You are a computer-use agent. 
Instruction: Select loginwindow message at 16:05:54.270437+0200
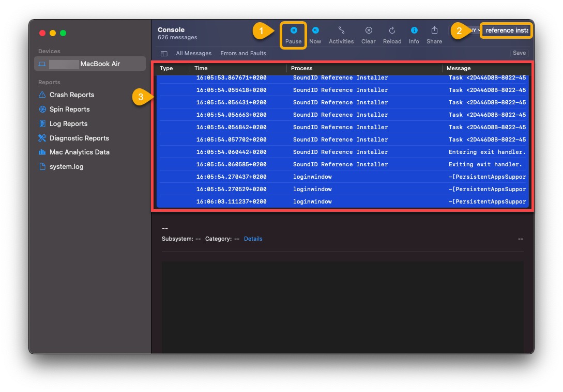(x=343, y=177)
